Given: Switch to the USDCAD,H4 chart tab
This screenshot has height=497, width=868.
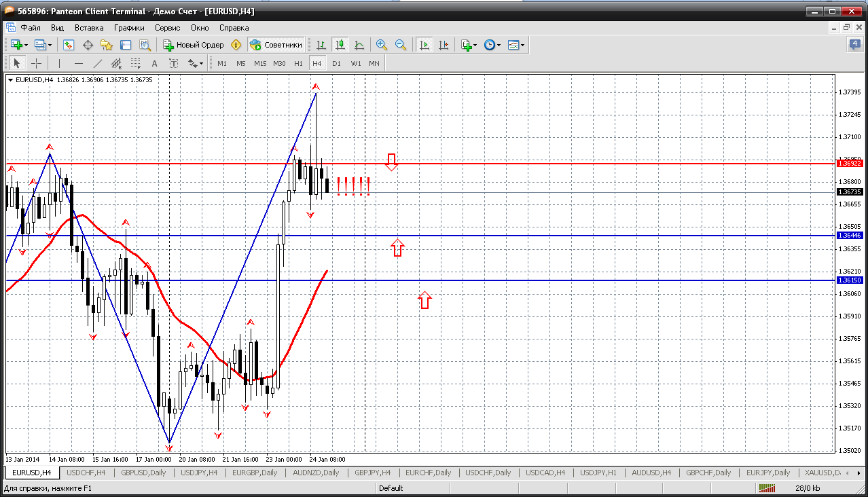Looking at the screenshot, I should click(x=545, y=473).
